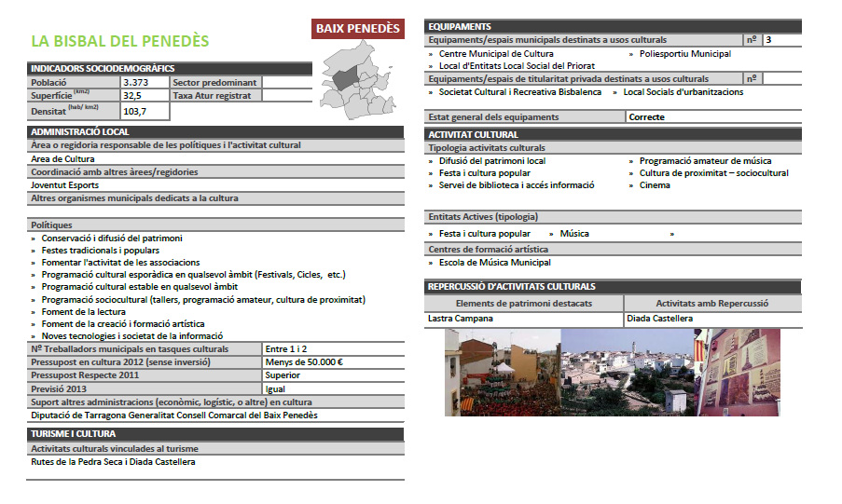Viewport: 842px width, 504px height.
Task: Click the Foment de la lectura item
Action: (84, 312)
